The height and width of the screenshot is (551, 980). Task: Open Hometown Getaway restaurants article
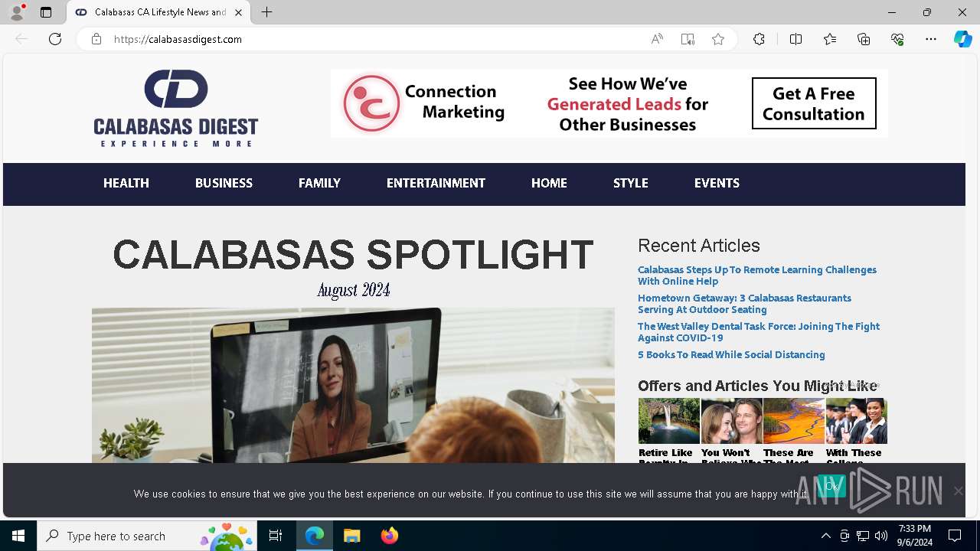744,304
